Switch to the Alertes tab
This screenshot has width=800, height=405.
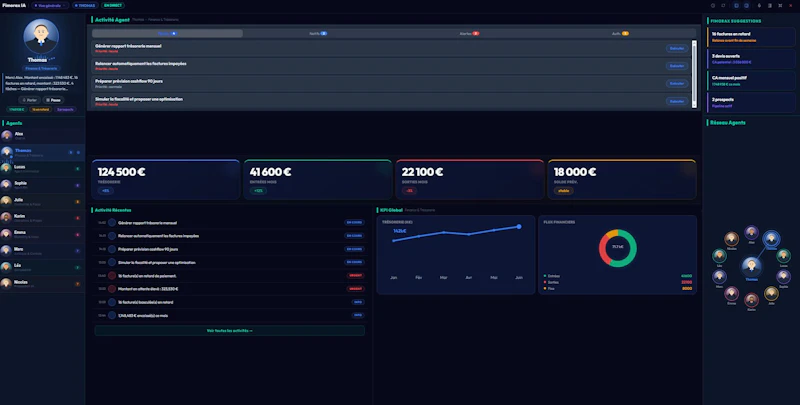point(469,33)
